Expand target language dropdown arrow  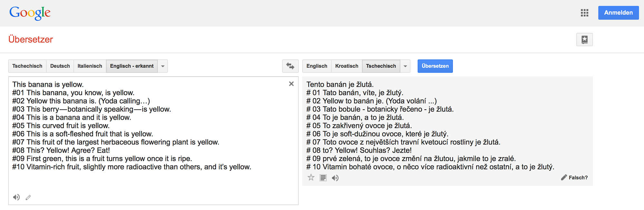(405, 66)
